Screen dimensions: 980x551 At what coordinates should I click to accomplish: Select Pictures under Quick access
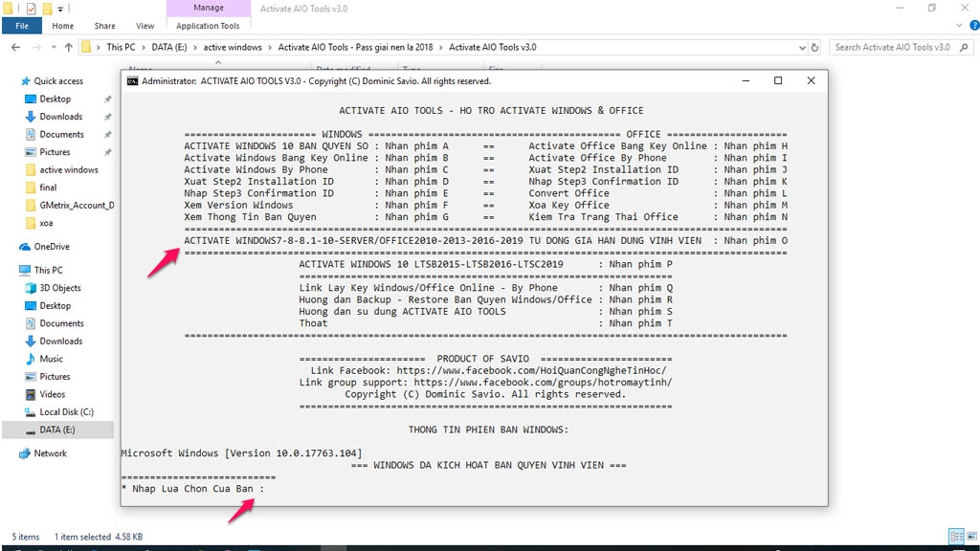click(55, 152)
